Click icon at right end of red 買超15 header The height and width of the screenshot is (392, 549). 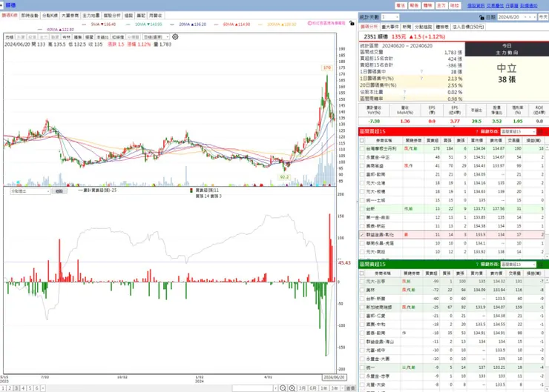pyautogui.click(x=540, y=131)
